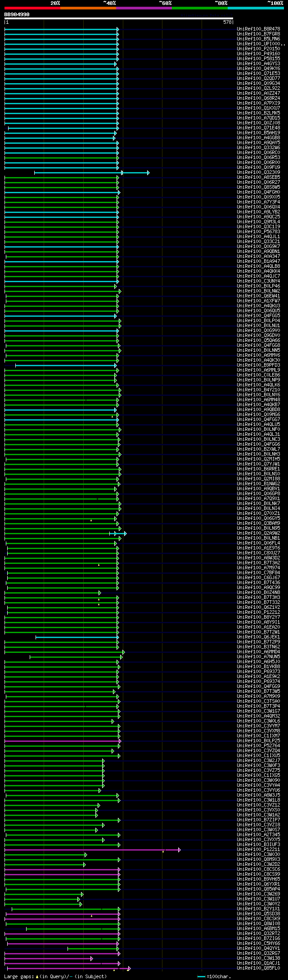Click label UniRef100_Q2L922
Viewport: 288px width, 980px height.
tap(258, 88)
